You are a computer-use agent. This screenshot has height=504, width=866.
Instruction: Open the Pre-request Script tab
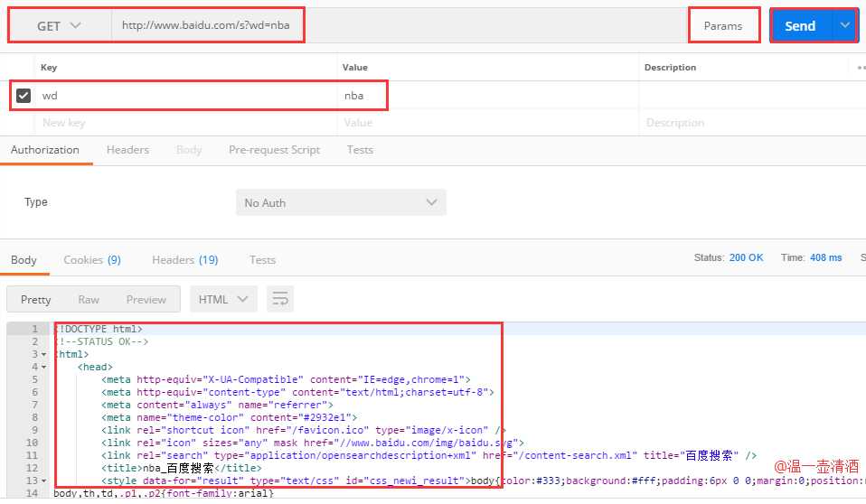[275, 150]
